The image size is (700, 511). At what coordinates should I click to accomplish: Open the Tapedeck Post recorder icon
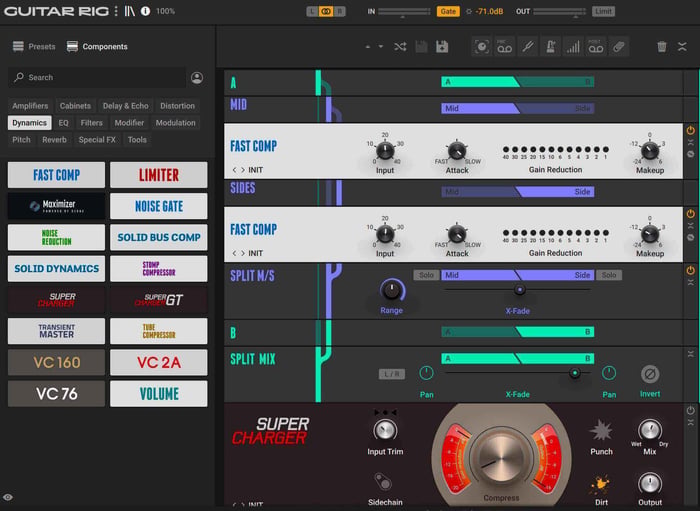596,46
